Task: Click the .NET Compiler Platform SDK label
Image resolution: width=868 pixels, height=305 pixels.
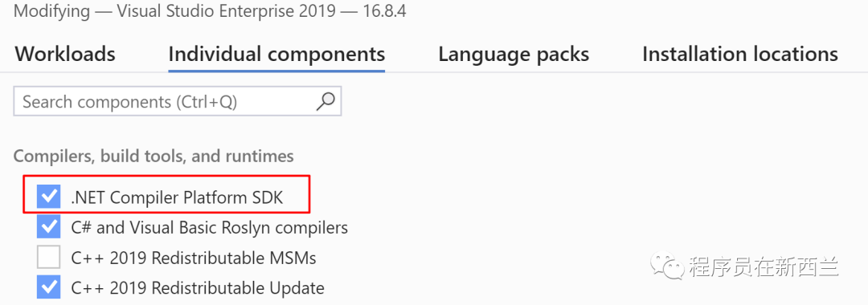Action: pyautogui.click(x=177, y=197)
